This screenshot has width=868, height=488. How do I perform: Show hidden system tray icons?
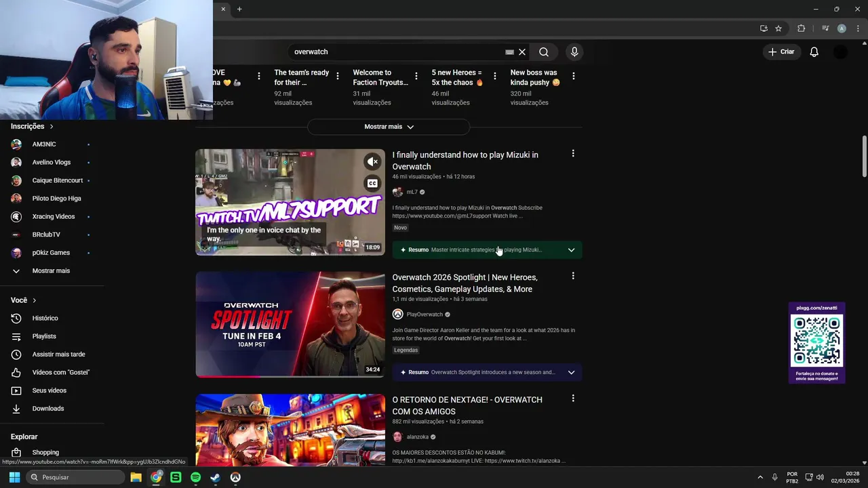759,477
